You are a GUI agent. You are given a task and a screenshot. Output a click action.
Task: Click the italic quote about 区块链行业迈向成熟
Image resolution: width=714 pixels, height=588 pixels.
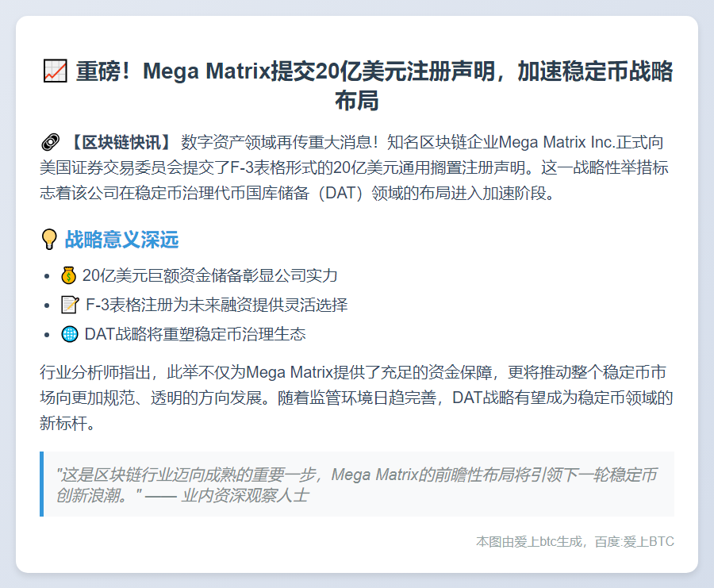(355, 476)
